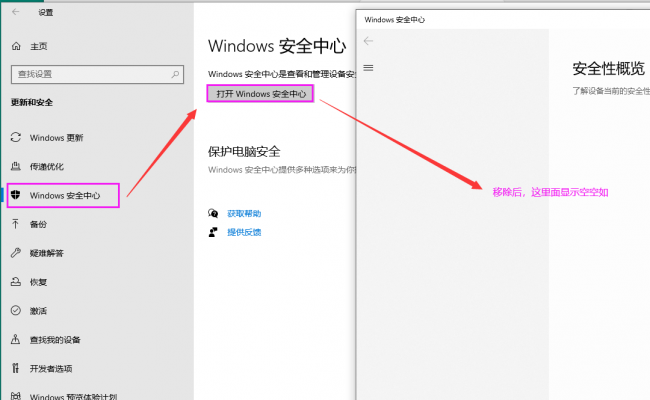This screenshot has width=650, height=400.
Task: Open 疑难解答 in the sidebar
Action: click(x=46, y=253)
